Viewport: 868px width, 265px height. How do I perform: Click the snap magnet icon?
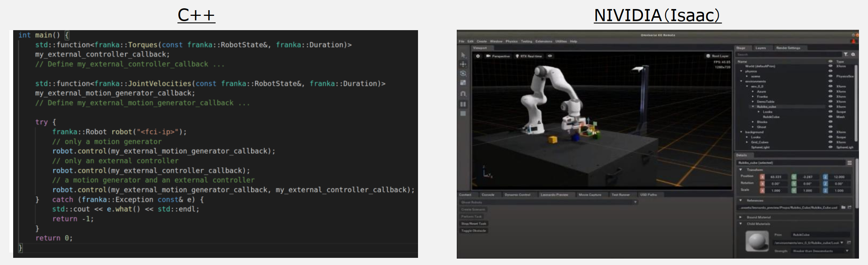pos(463,93)
